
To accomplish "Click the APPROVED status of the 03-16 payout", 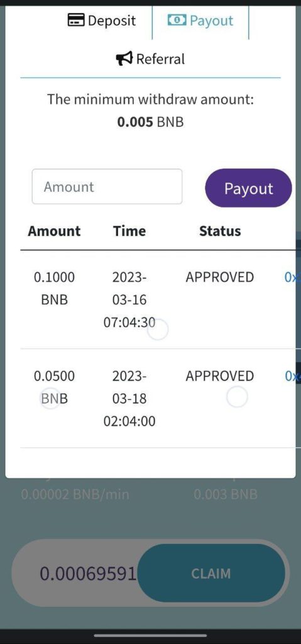I will tap(220, 277).
